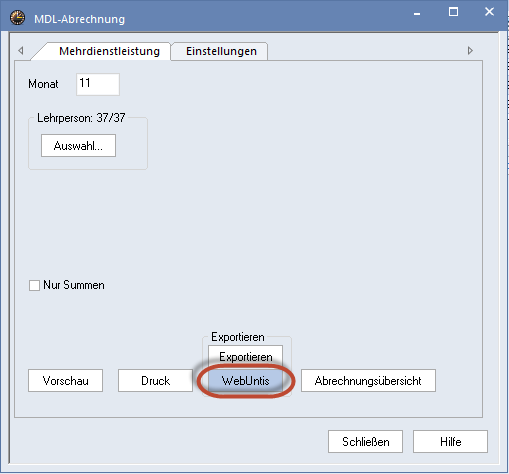This screenshot has width=509, height=474.
Task: Click the highlighted WebUntis export button
Action: [245, 380]
